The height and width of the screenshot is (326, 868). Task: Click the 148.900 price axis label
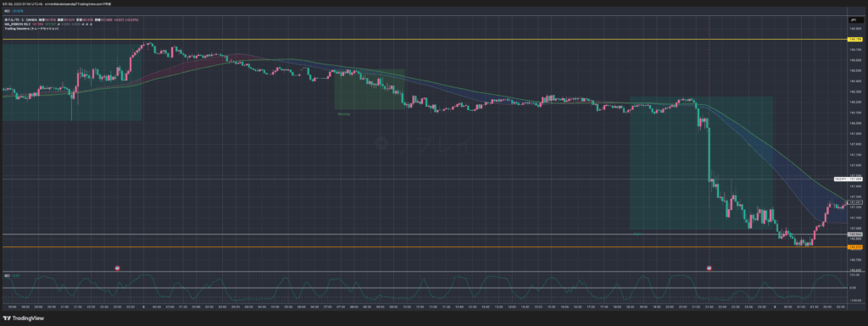pos(855,28)
